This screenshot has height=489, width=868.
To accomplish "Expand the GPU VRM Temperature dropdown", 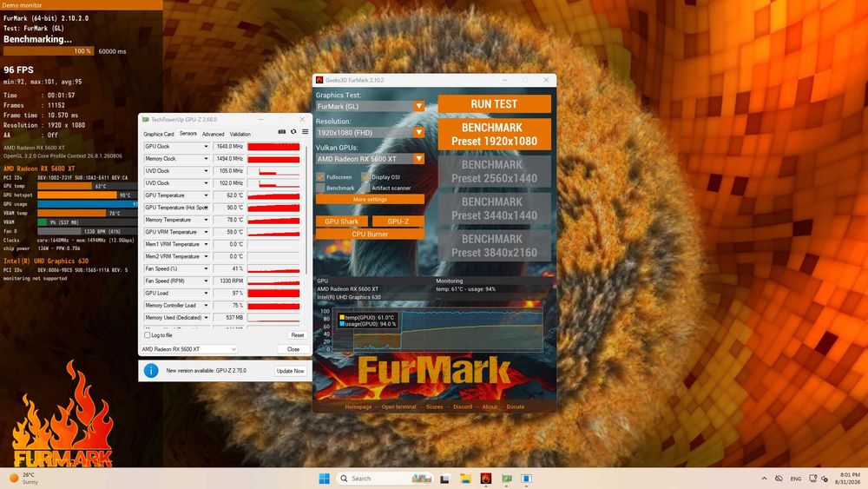I will (x=206, y=232).
